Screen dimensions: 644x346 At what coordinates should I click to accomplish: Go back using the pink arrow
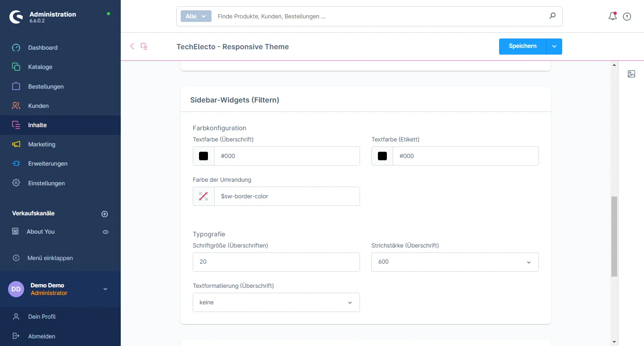132,46
